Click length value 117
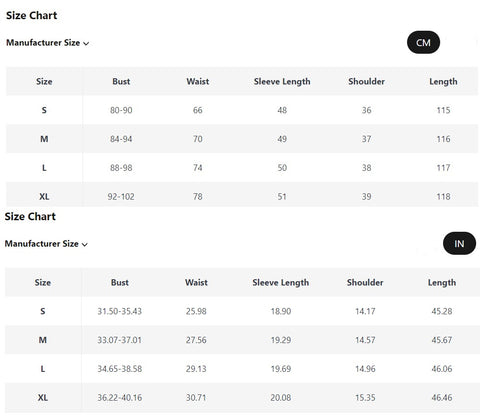The height and width of the screenshot is (416, 480). 443,168
